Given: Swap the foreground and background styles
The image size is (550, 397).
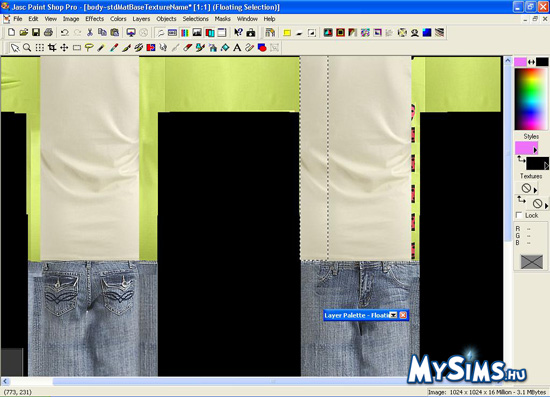Looking at the screenshot, I should 521,160.
